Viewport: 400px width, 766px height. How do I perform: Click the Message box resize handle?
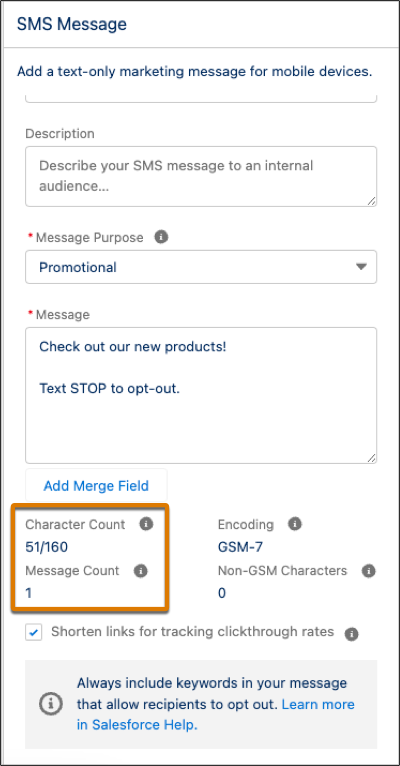(371, 458)
